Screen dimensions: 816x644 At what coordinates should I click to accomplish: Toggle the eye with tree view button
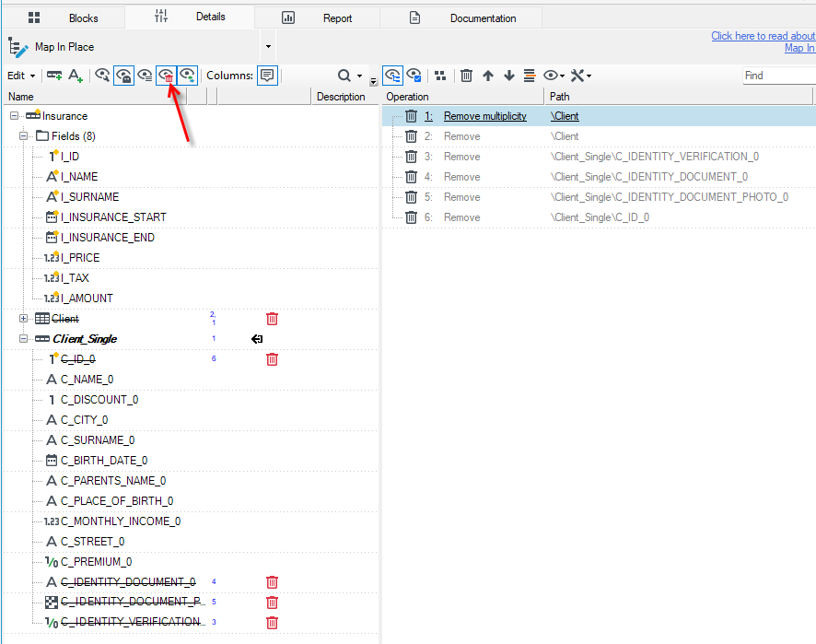click(x=392, y=76)
